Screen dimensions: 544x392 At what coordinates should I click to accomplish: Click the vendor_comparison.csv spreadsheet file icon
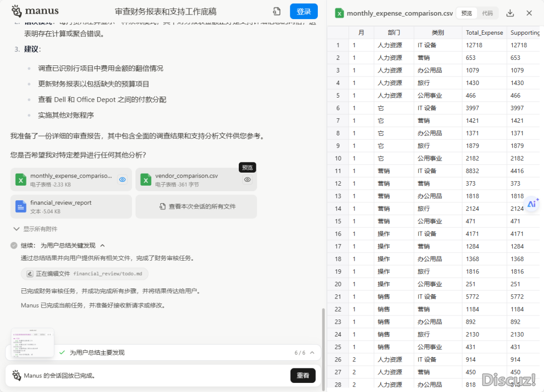[x=146, y=180]
